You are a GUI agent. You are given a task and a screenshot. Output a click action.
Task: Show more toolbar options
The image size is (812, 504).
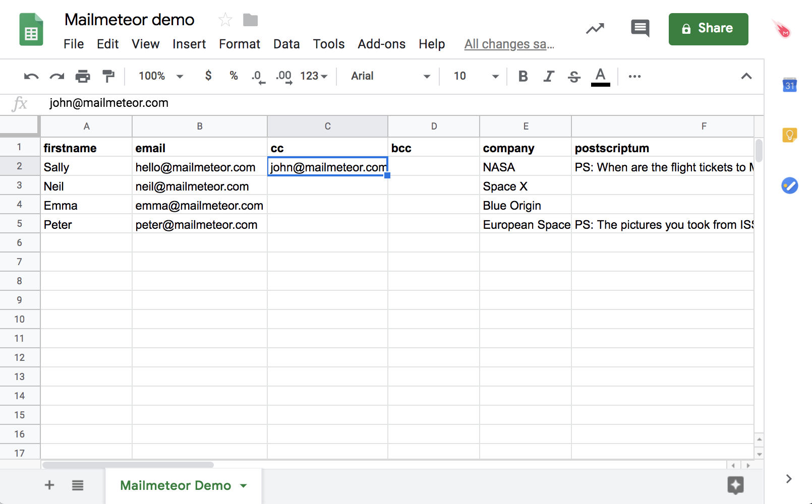[634, 77]
